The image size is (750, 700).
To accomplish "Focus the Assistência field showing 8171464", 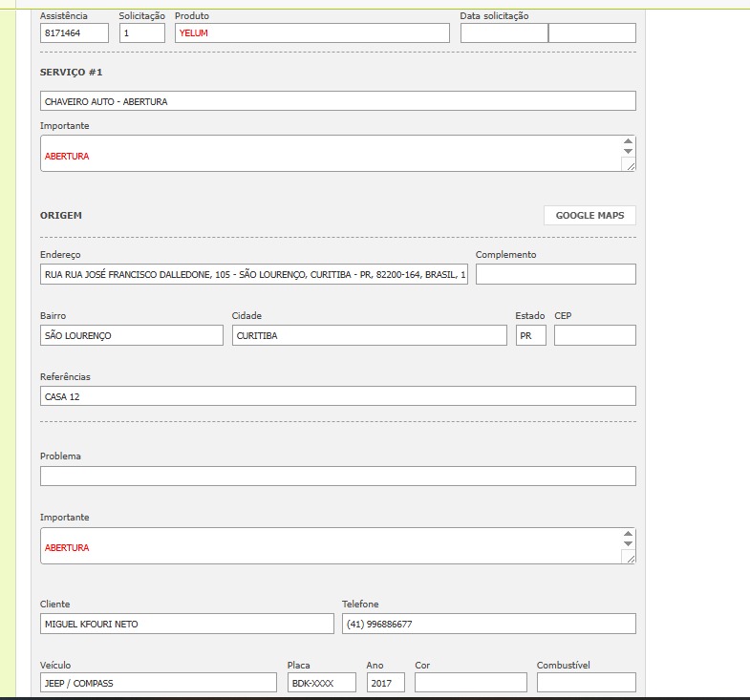I will point(75,33).
